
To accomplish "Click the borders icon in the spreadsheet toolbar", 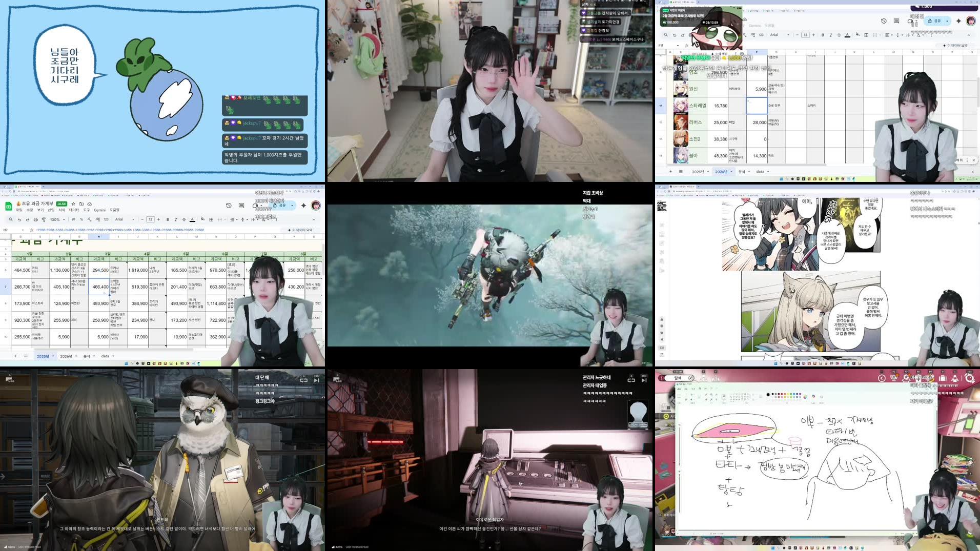I will point(210,219).
